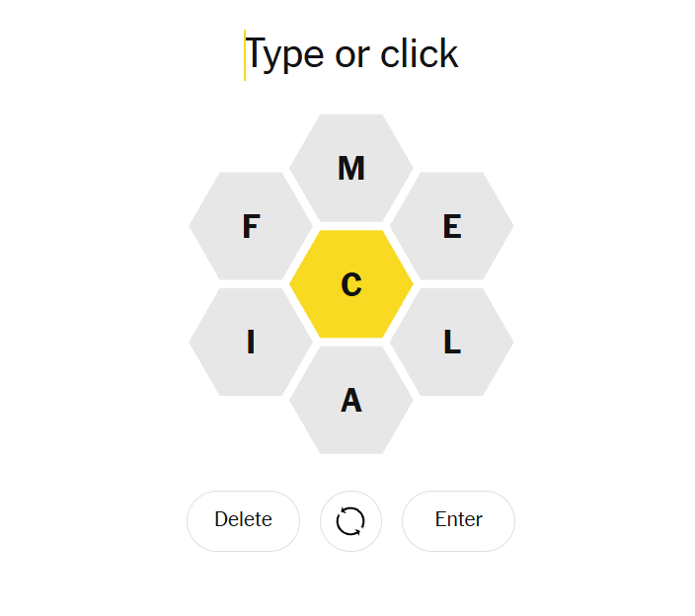This screenshot has height=616, width=695.
Task: Click the gray hexagon labeled A
Action: click(x=350, y=400)
